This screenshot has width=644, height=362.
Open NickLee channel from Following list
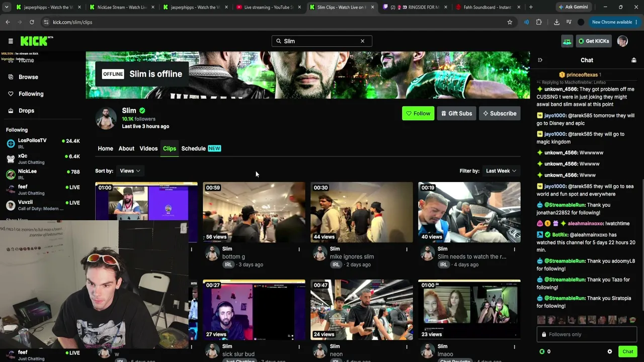[x=43, y=174]
